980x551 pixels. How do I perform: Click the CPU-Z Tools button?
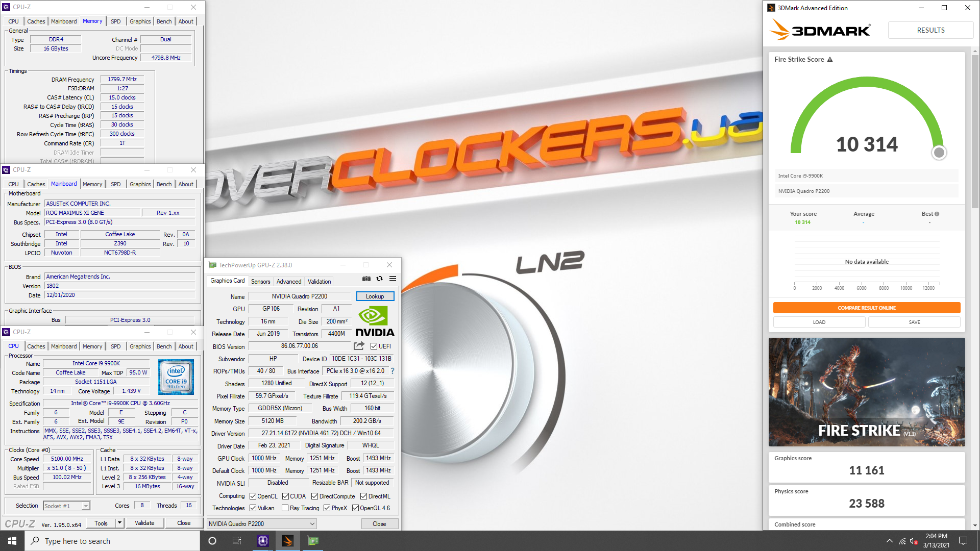tap(101, 523)
